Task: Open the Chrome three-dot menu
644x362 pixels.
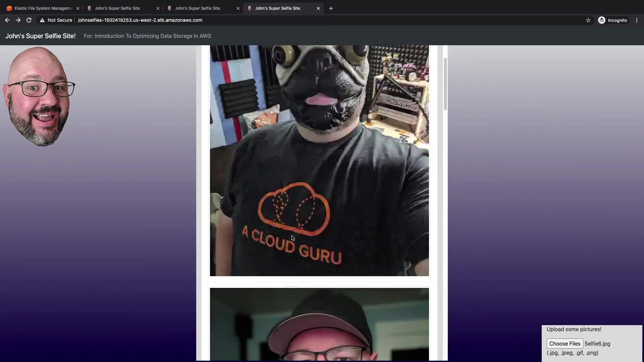Action: pos(637,20)
